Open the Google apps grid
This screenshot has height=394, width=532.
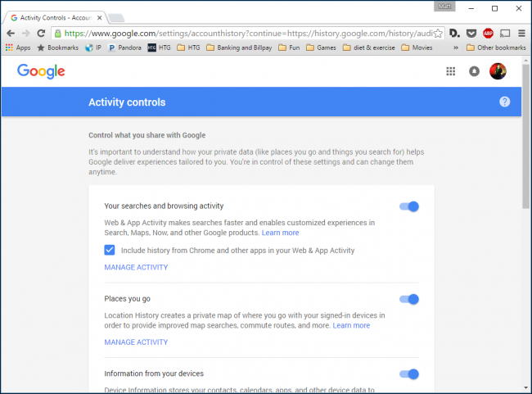[x=450, y=71]
